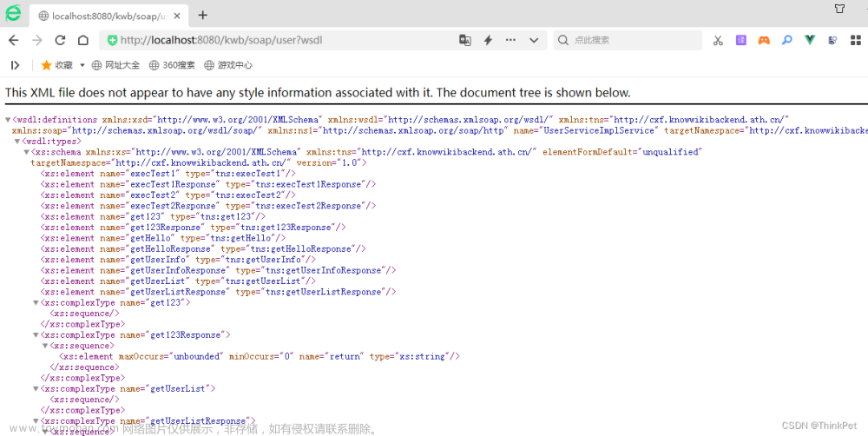Click the empty xs:sequence under getUserList
The height and width of the screenshot is (436, 868).
(84, 400)
